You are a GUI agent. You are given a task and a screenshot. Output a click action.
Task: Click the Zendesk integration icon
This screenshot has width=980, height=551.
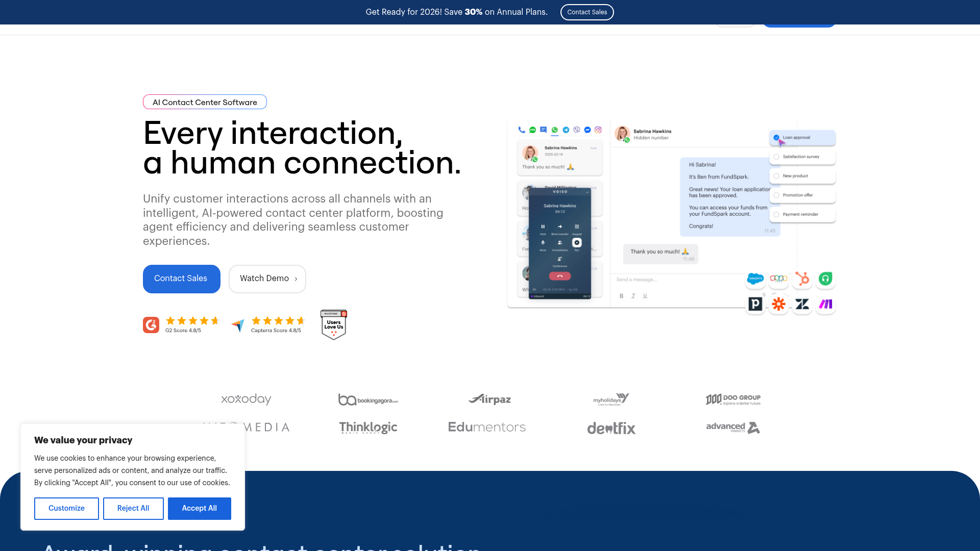point(802,304)
